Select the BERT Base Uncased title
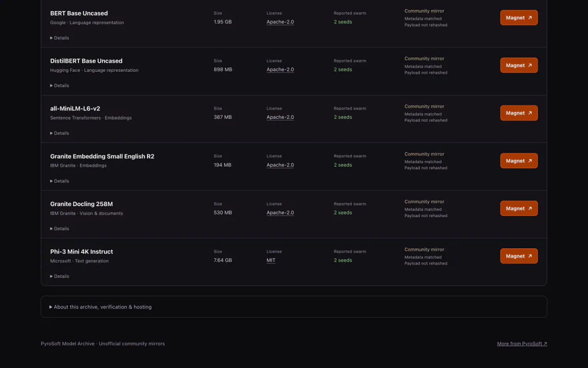The width and height of the screenshot is (588, 368). (79, 13)
